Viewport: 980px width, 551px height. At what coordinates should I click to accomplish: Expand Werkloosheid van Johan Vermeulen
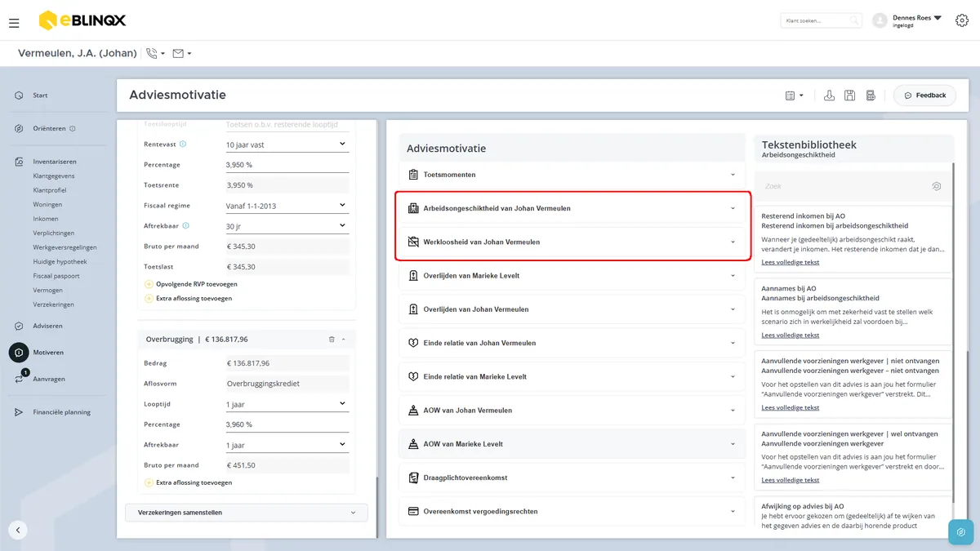point(573,242)
